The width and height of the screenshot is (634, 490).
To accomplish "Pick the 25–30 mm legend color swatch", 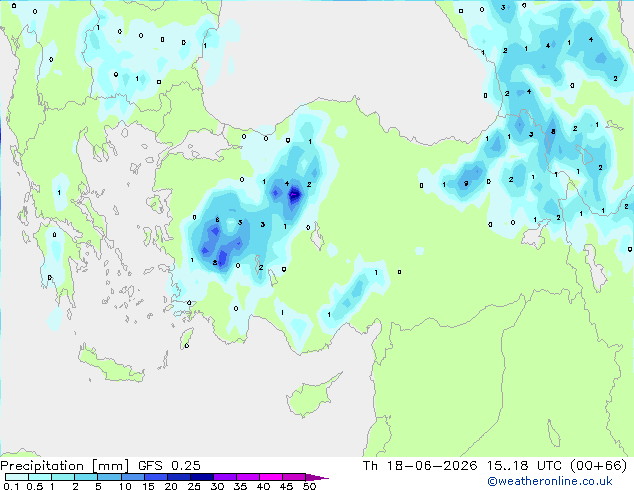I will [x=201, y=477].
